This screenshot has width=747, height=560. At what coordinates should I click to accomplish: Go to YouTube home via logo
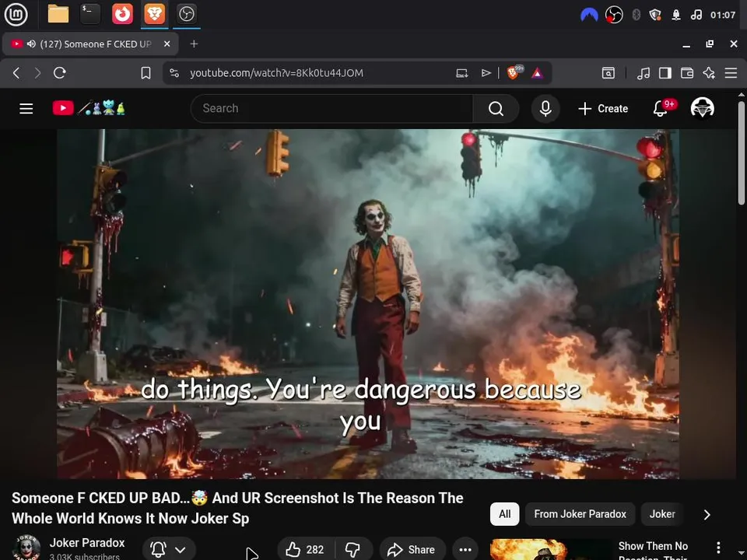(89, 108)
